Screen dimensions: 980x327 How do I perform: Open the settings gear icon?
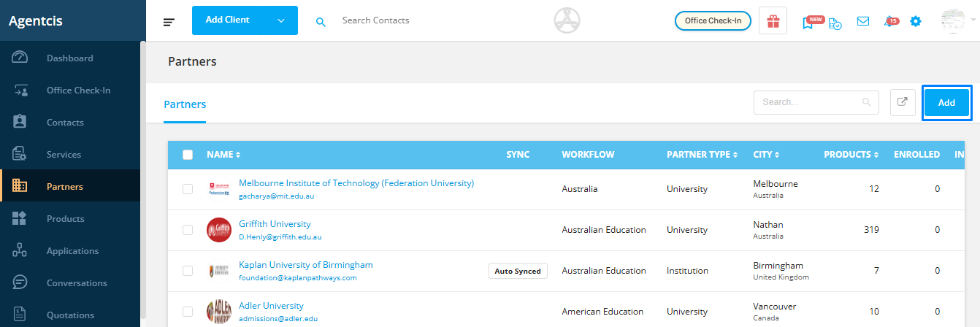click(x=916, y=21)
